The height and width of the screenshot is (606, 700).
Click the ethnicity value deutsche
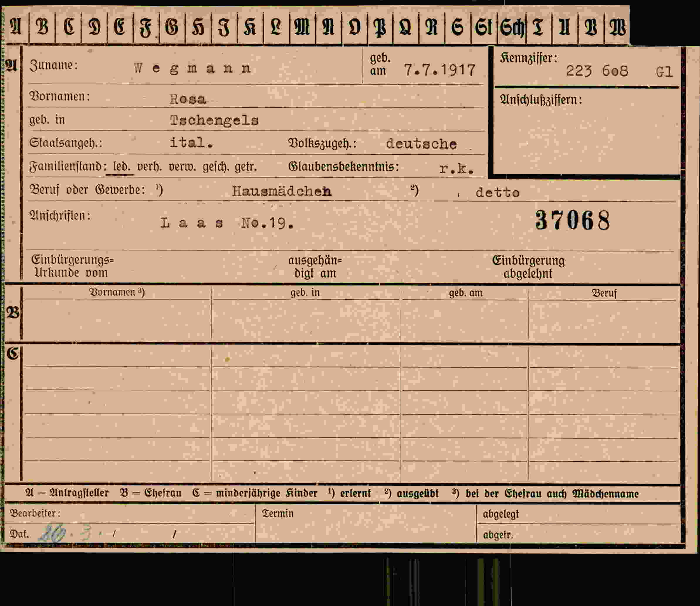pyautogui.click(x=422, y=144)
